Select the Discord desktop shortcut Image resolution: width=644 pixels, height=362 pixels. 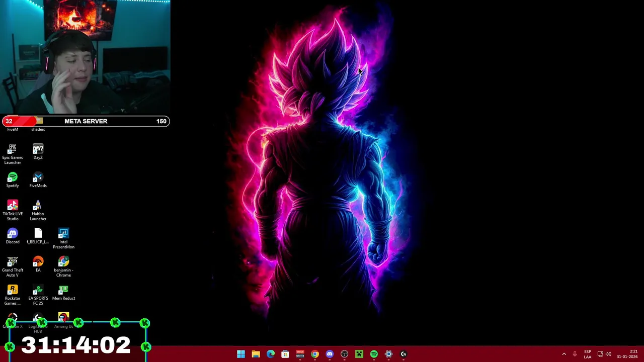13,236
